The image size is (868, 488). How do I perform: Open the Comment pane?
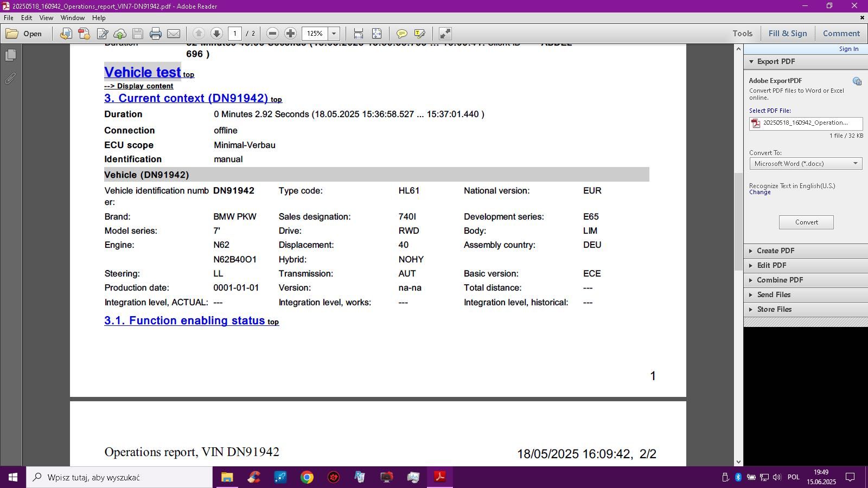point(841,34)
